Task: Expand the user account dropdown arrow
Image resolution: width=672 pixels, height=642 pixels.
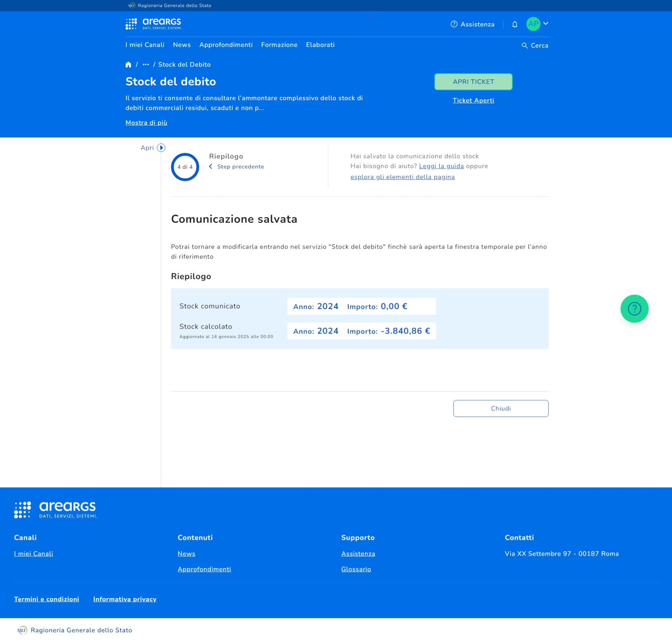Action: (546, 24)
